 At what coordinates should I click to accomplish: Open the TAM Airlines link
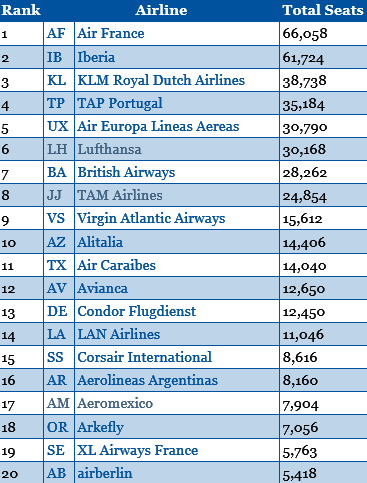[120, 195]
